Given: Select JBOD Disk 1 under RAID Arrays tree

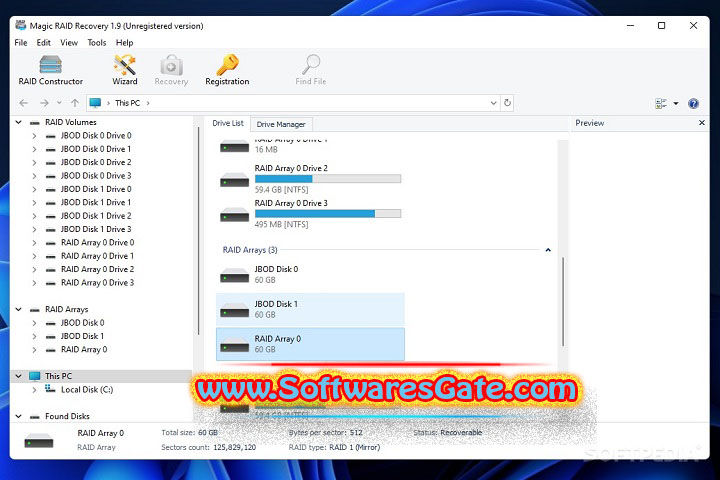Looking at the screenshot, I should (83, 336).
